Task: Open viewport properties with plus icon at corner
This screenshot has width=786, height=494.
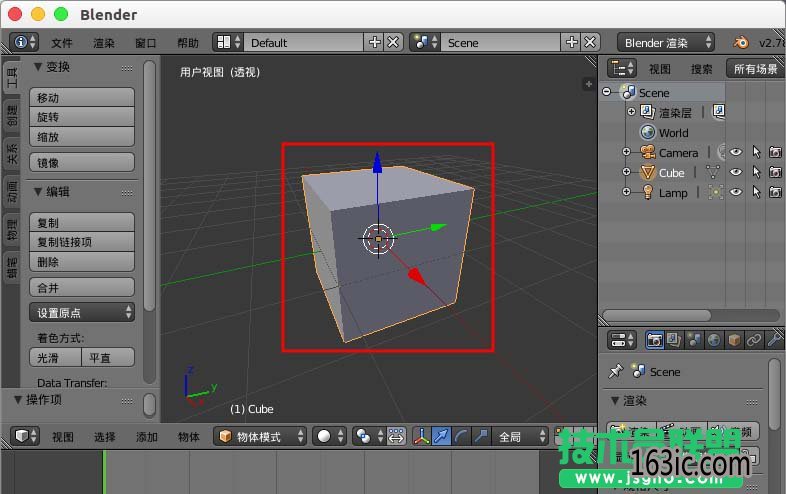Action: click(588, 84)
